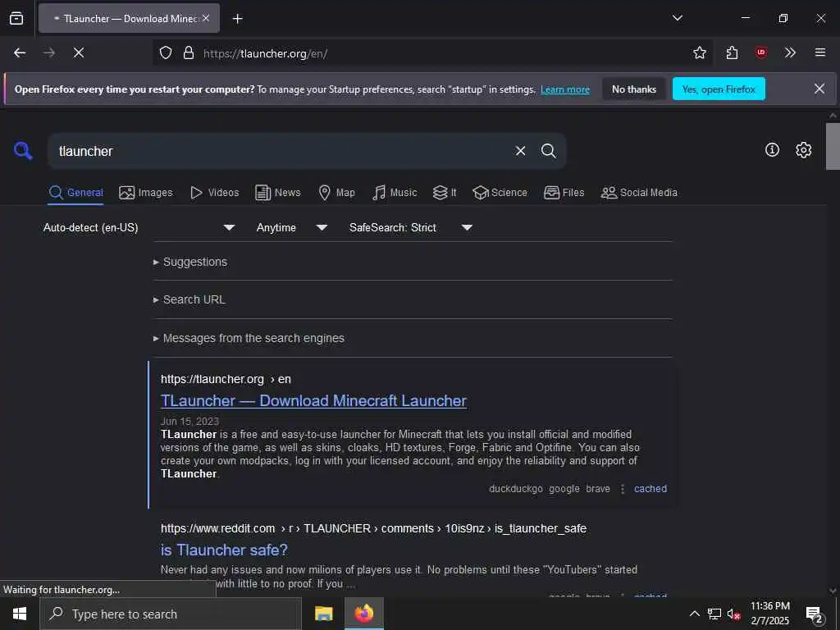Click Firefox taskbar icon
Image resolution: width=840 pixels, height=630 pixels.
click(x=363, y=614)
